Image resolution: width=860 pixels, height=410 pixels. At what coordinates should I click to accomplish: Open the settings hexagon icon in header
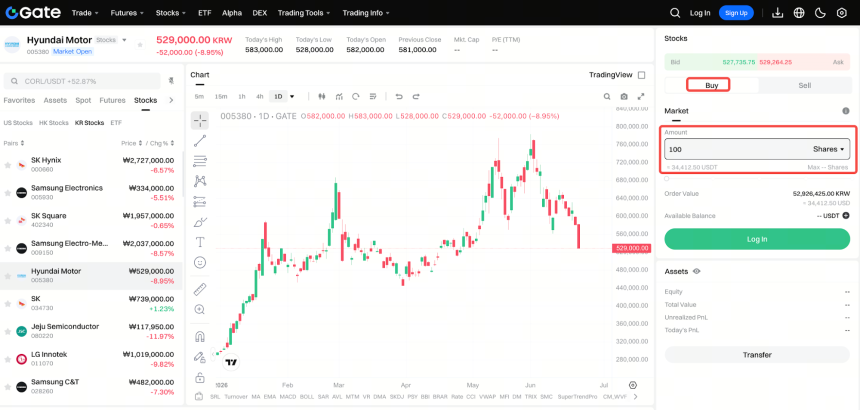click(x=841, y=13)
